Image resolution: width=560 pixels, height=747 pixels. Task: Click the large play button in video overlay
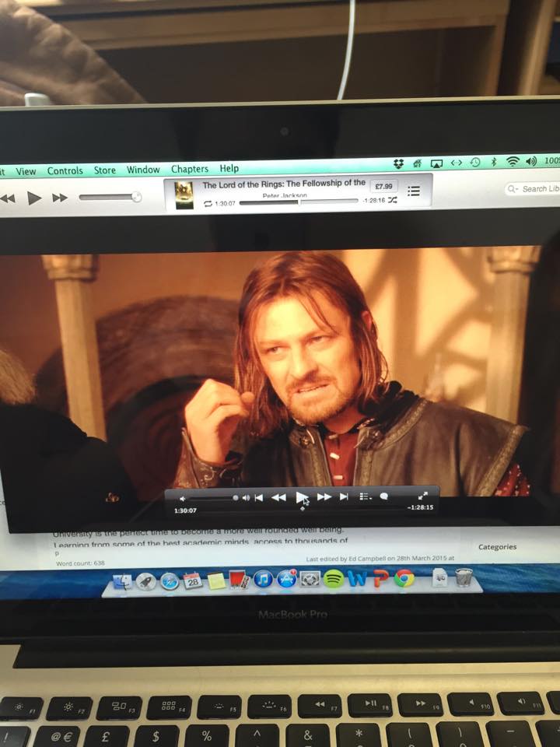pyautogui.click(x=302, y=497)
